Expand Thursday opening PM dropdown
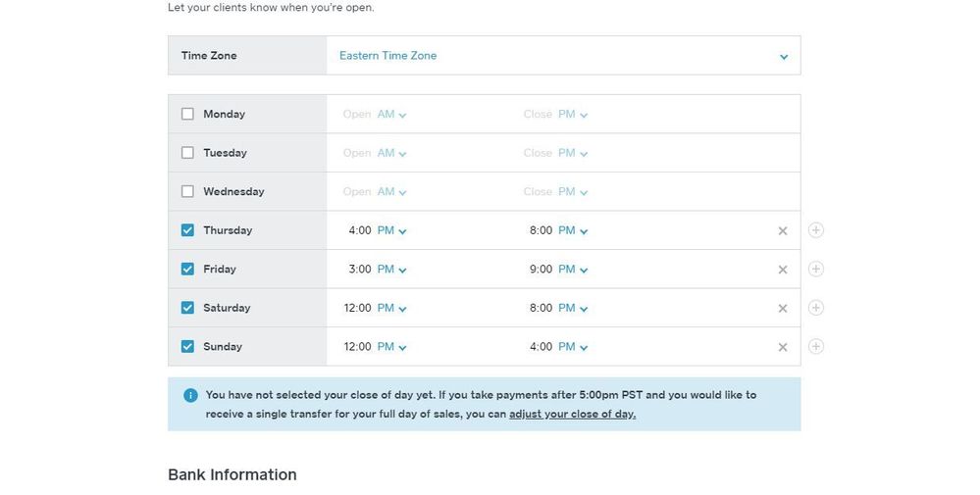This screenshot has width=980, height=495. [x=391, y=230]
